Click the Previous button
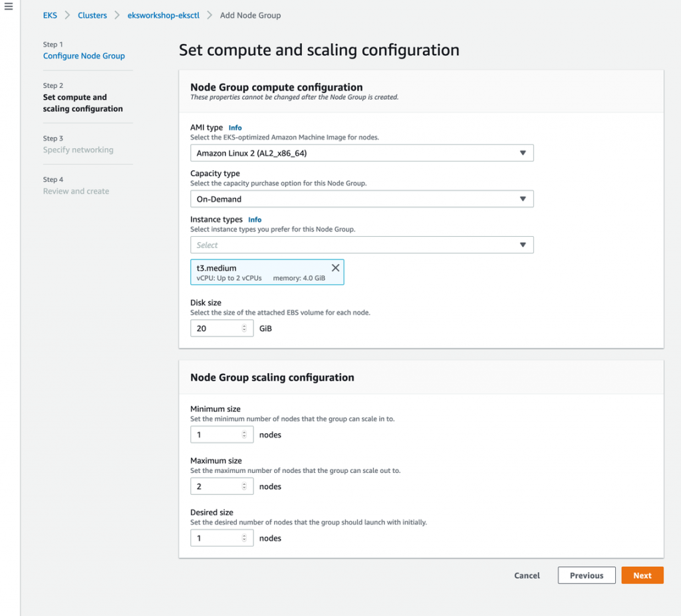 point(586,575)
